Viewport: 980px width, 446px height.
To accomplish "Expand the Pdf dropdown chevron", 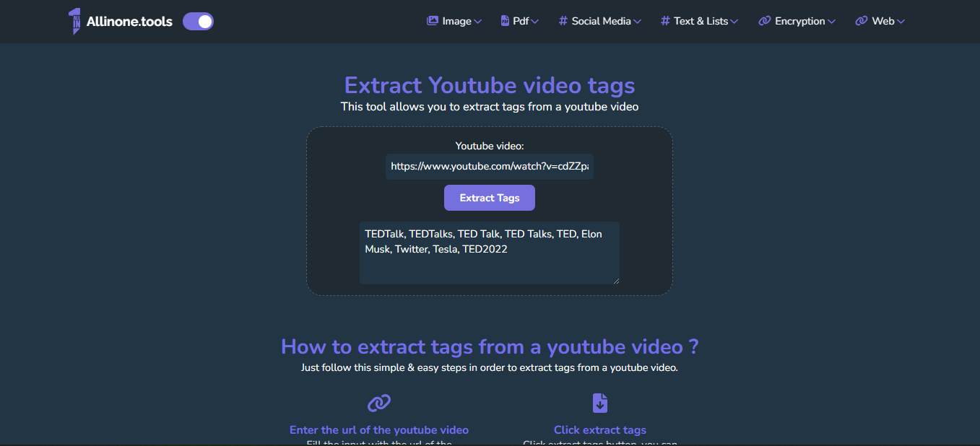I will click(535, 22).
